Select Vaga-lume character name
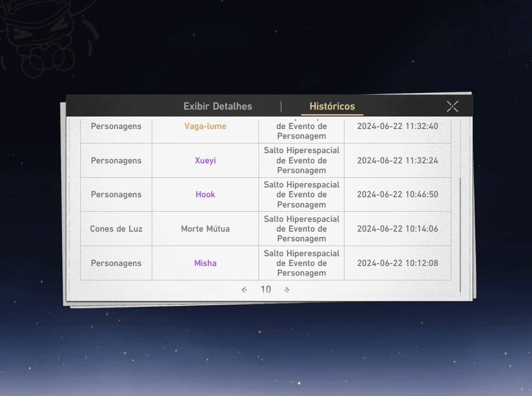The height and width of the screenshot is (396, 532). pos(205,126)
